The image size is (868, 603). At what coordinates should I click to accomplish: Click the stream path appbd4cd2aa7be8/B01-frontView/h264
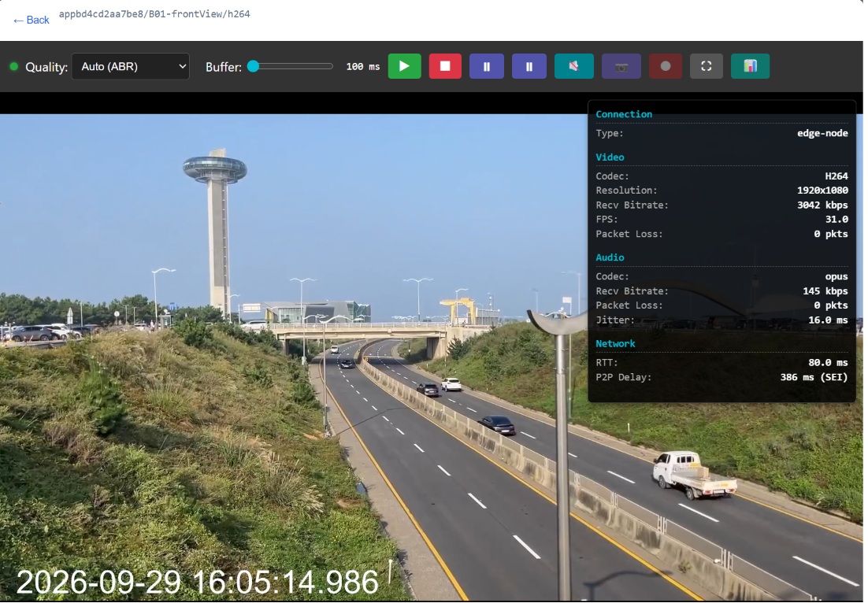154,14
